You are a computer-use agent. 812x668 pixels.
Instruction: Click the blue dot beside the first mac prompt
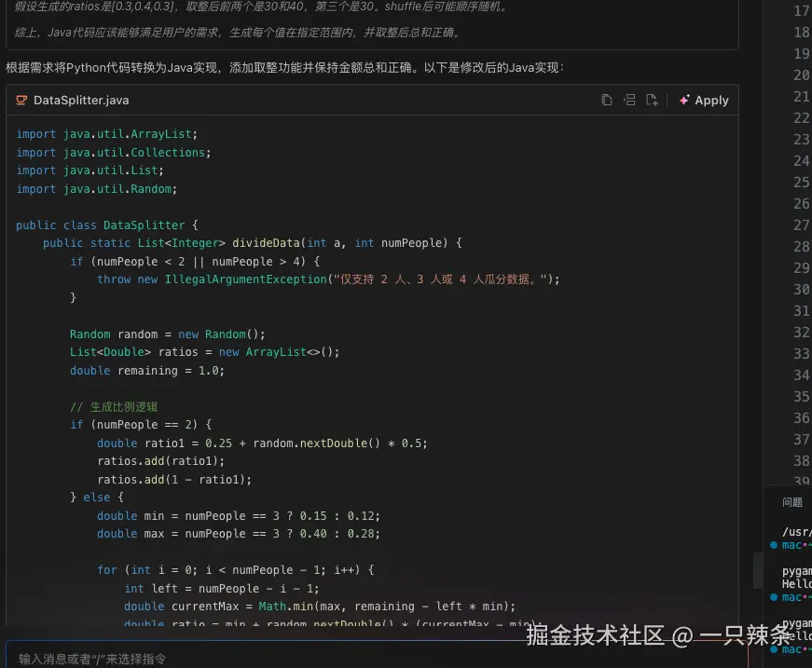tap(774, 545)
